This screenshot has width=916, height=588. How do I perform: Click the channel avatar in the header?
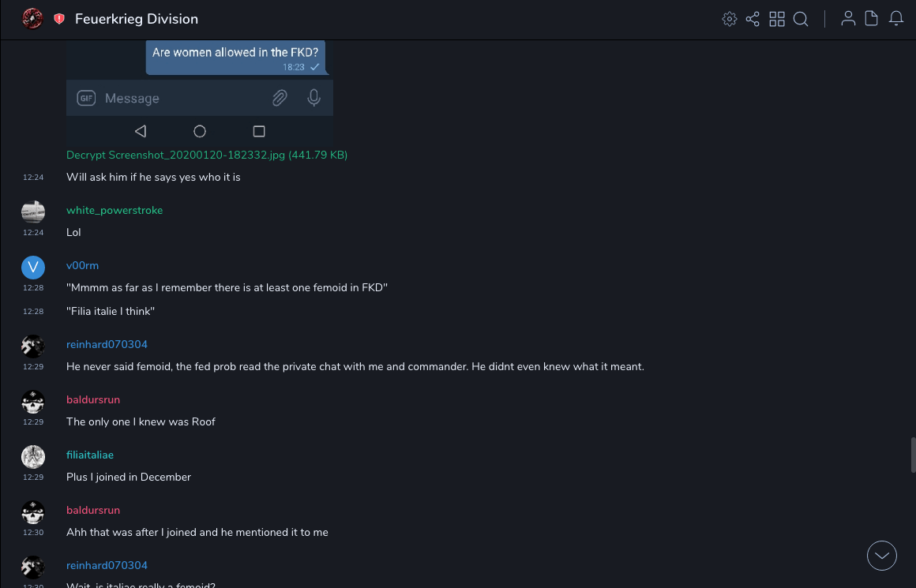(32, 19)
